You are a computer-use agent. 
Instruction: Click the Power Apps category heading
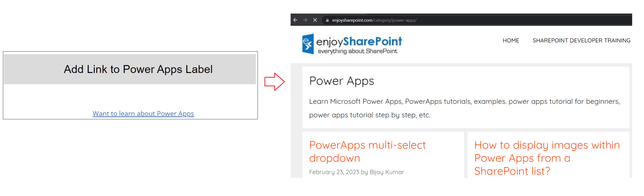pyautogui.click(x=341, y=81)
